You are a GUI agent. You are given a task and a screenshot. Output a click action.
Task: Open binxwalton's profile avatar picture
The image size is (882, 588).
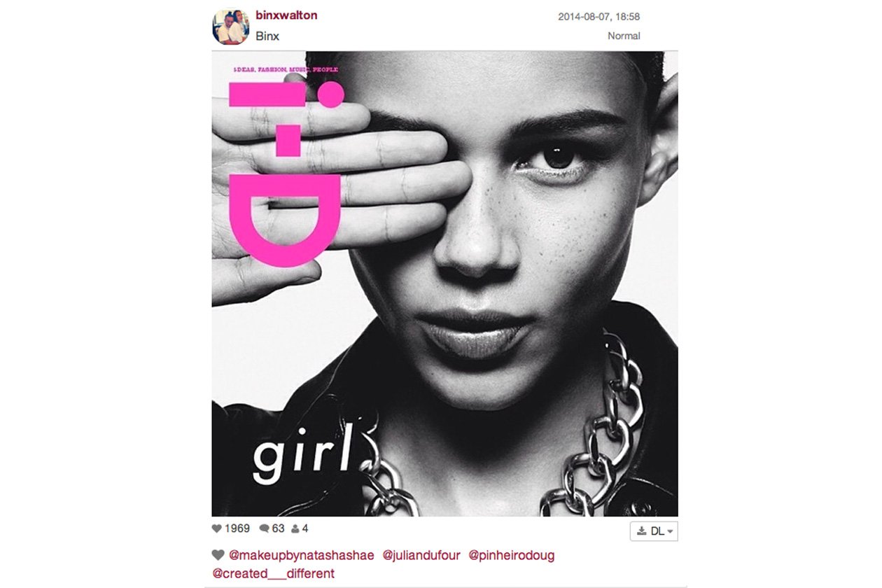(x=230, y=27)
